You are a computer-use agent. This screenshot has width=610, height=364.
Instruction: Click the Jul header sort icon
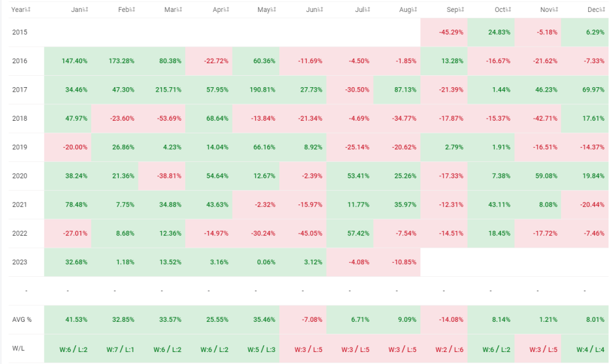(368, 10)
